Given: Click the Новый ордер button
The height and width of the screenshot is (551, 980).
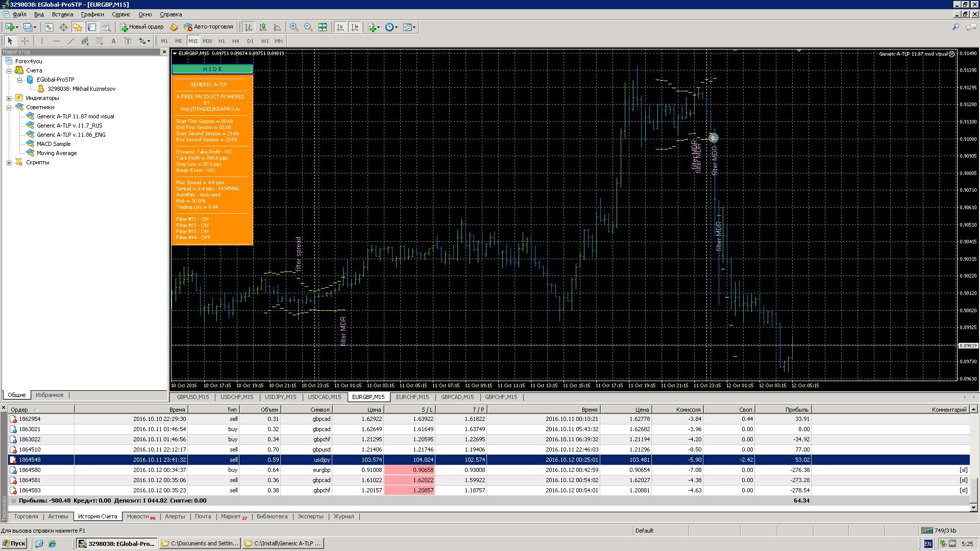Looking at the screenshot, I should pos(142,27).
